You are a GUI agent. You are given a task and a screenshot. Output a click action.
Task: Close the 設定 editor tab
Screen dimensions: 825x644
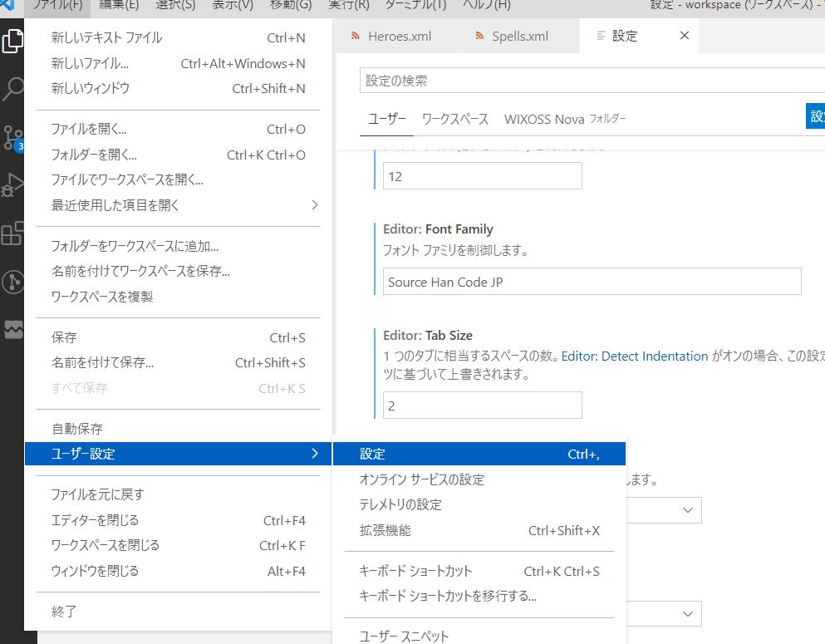coord(685,35)
